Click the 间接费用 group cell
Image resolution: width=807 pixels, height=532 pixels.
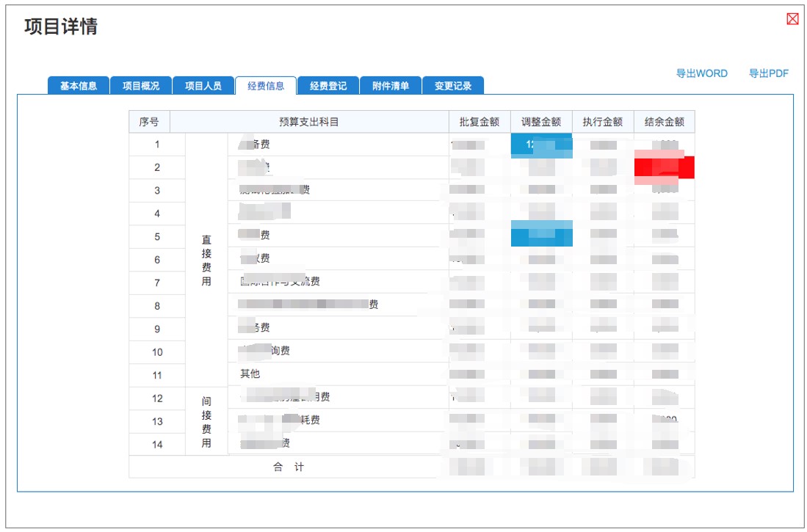[206, 422]
